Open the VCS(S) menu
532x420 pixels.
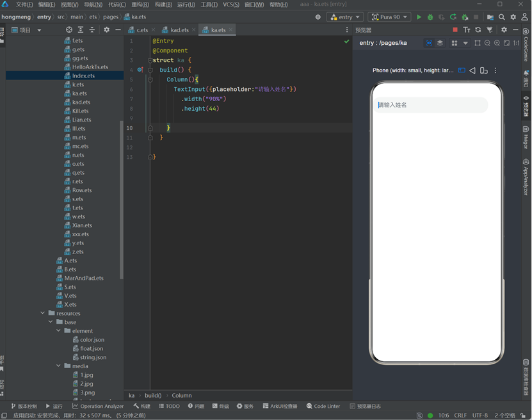(x=231, y=4)
